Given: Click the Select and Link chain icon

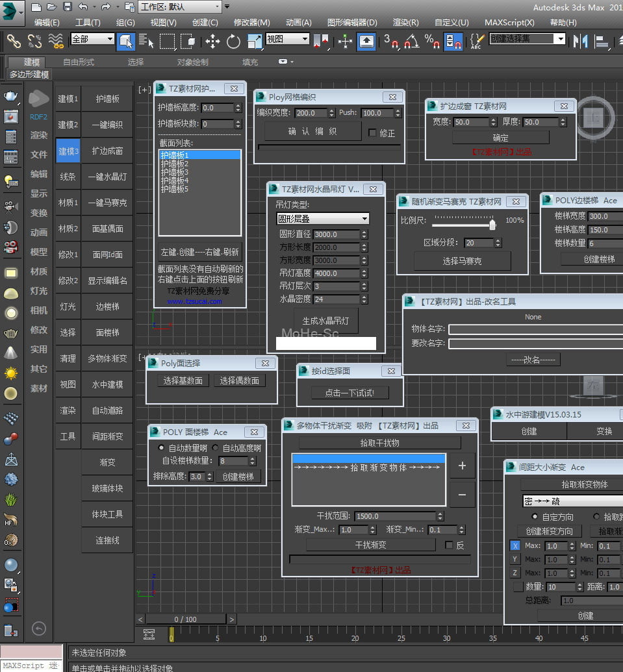Looking at the screenshot, I should point(14,41).
